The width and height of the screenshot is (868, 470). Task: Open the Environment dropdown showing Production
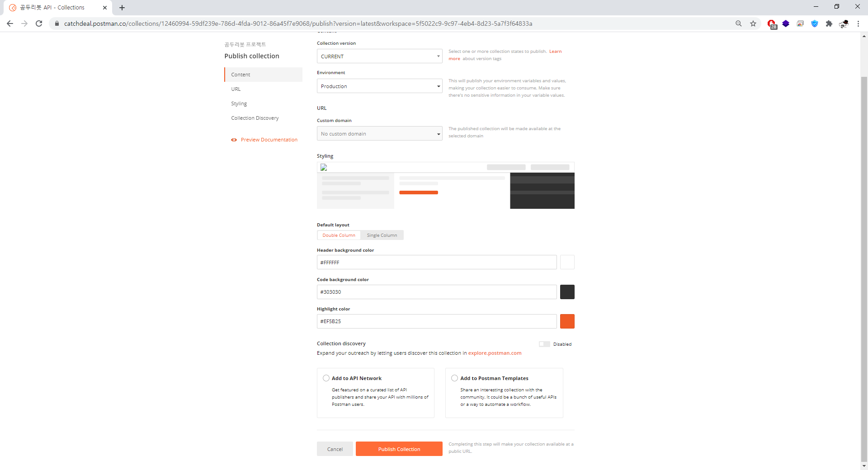(379, 86)
